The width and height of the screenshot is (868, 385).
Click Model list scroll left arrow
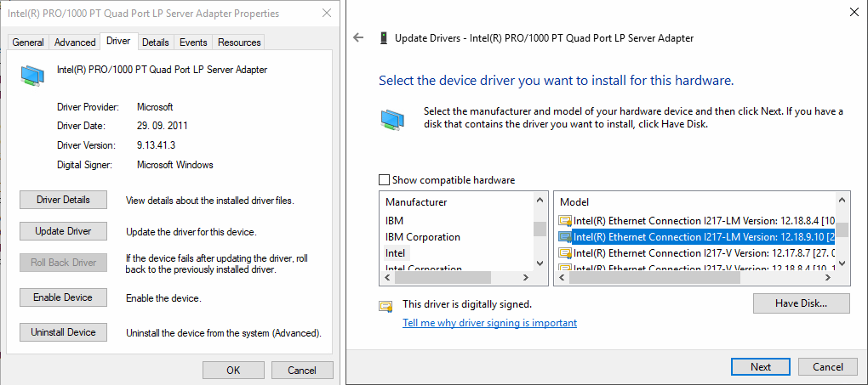pos(562,278)
